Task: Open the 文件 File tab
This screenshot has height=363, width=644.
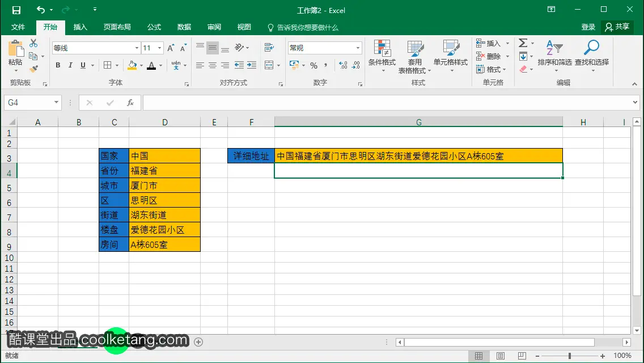Action: point(18,27)
